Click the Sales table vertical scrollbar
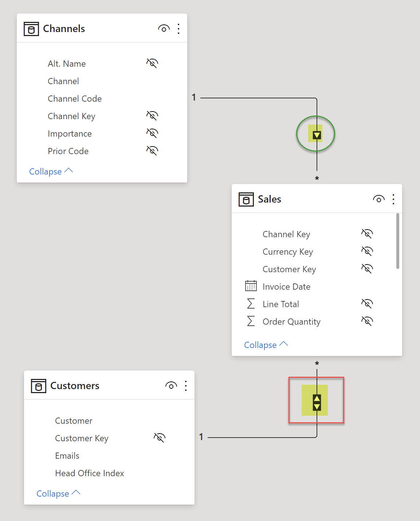Viewport: 420px width, 521px height. (x=398, y=241)
